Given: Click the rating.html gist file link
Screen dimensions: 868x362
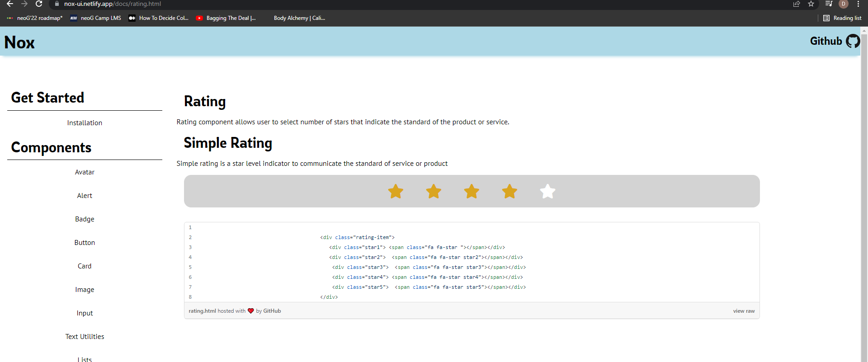Looking at the screenshot, I should click(202, 311).
